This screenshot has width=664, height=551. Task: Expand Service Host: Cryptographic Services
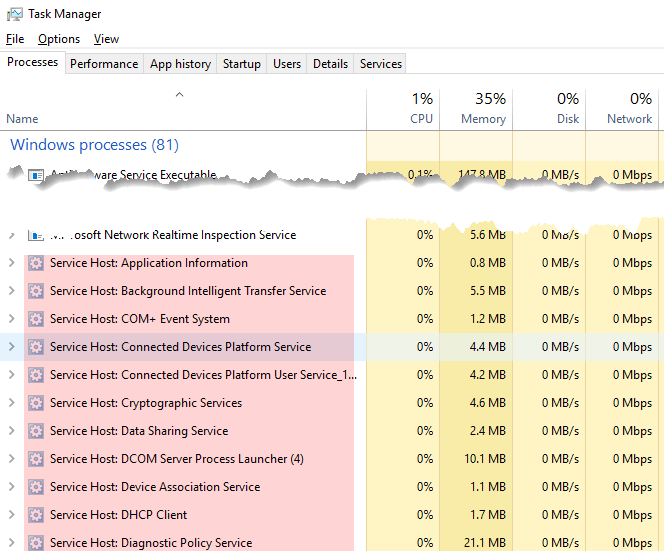[12, 403]
